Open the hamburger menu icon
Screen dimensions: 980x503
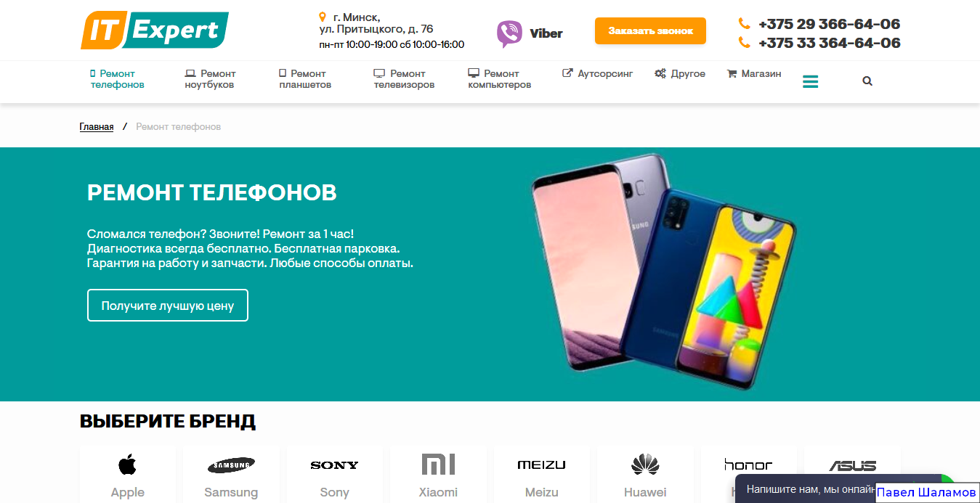810,81
